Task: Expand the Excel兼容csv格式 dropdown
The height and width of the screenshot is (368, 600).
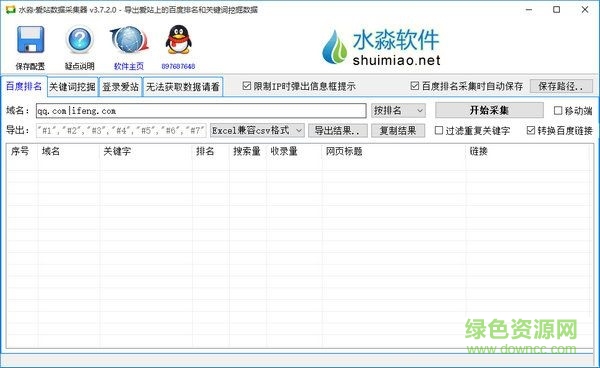Action: [x=257, y=130]
